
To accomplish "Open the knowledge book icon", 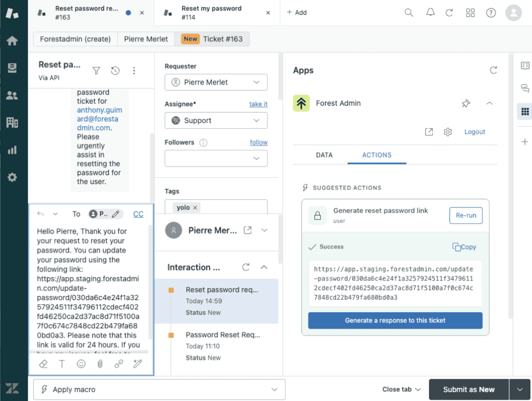I will coord(525,65).
